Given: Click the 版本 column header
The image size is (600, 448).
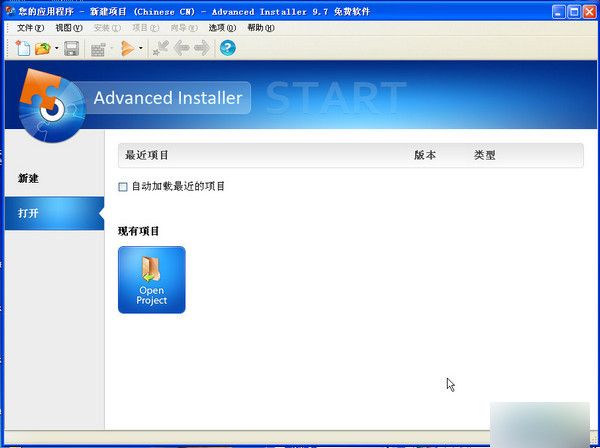Looking at the screenshot, I should click(x=425, y=155).
